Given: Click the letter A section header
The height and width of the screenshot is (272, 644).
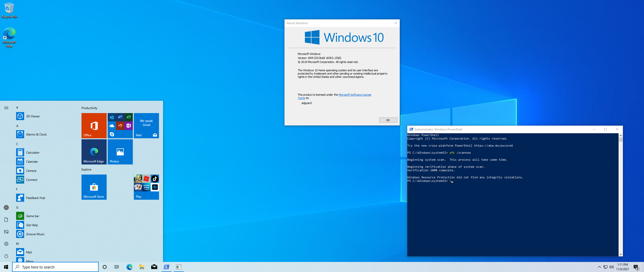Looking at the screenshot, I should (17, 126).
